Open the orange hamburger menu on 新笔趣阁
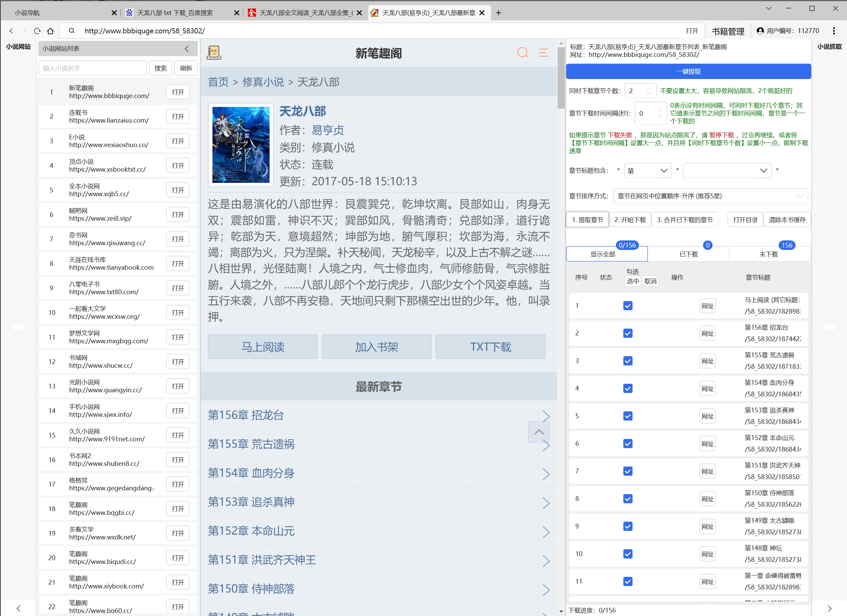Image resolution: width=847 pixels, height=616 pixels. 543,53
